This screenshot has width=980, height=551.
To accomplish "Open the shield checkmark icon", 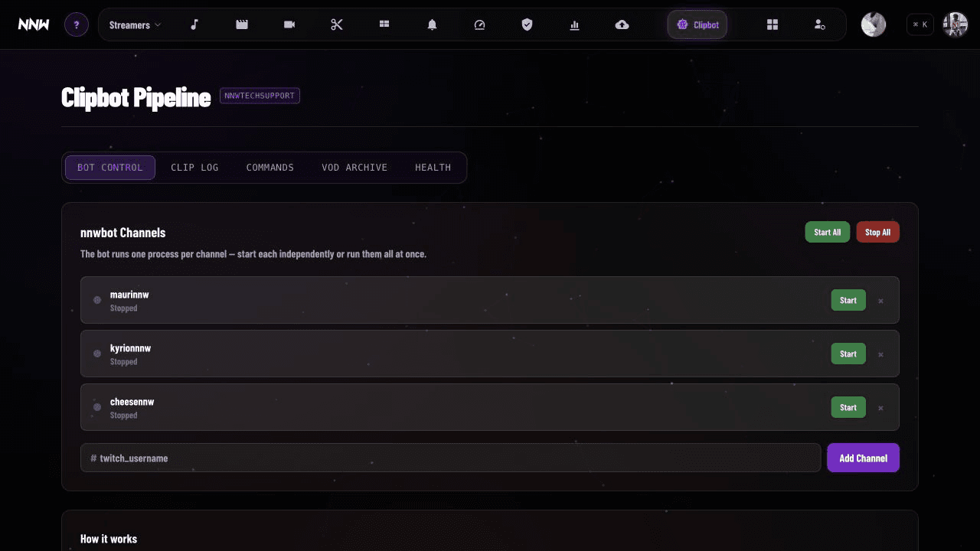I will point(527,24).
